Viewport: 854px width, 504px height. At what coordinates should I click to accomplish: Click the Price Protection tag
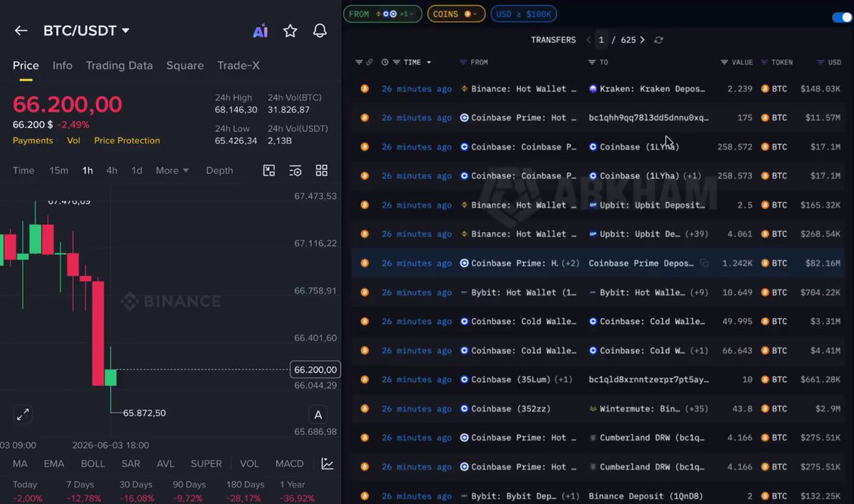pos(127,140)
